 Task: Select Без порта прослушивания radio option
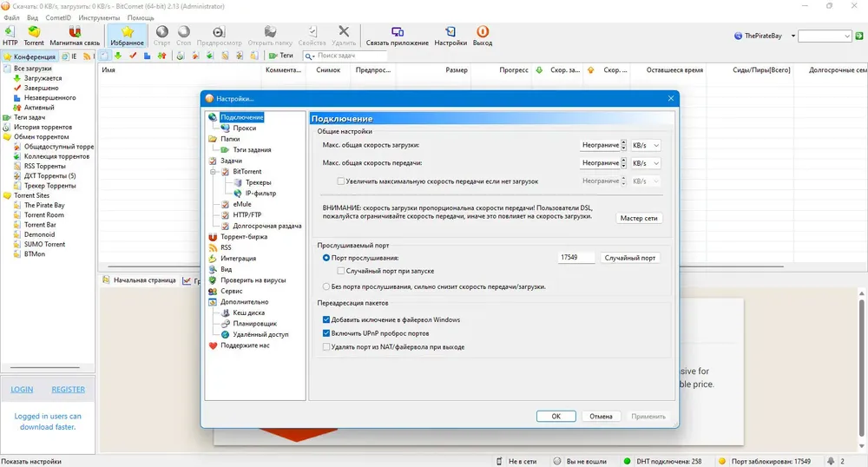point(326,286)
